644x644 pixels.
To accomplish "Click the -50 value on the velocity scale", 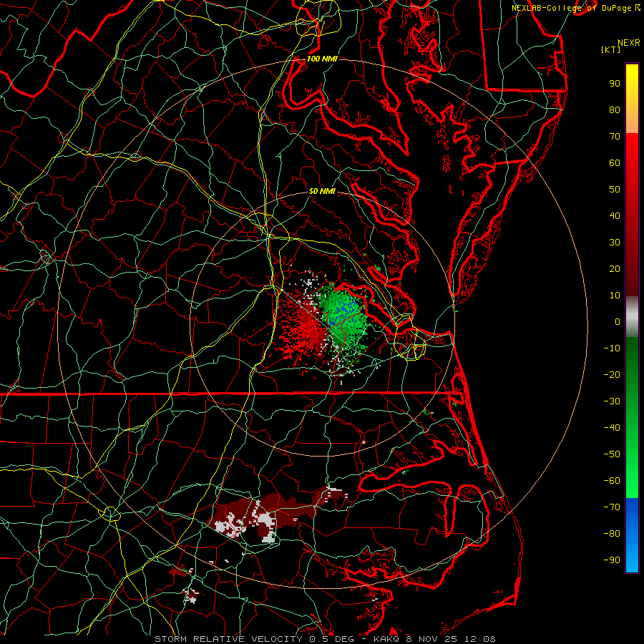I will click(x=612, y=454).
